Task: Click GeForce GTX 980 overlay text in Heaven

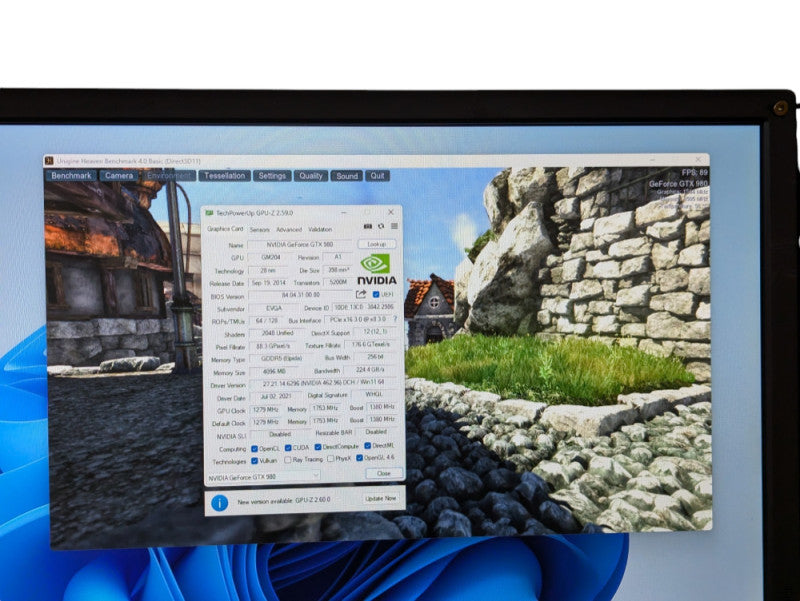Action: coord(678,183)
